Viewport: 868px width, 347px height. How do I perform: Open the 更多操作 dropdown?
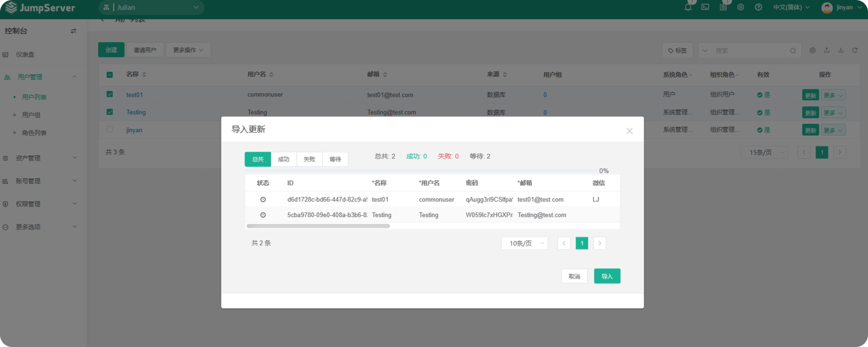188,50
